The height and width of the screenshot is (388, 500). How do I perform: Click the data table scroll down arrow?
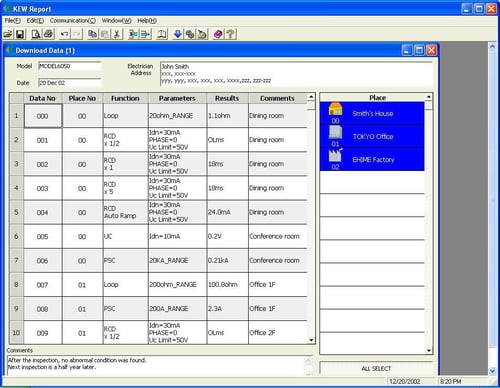click(311, 340)
